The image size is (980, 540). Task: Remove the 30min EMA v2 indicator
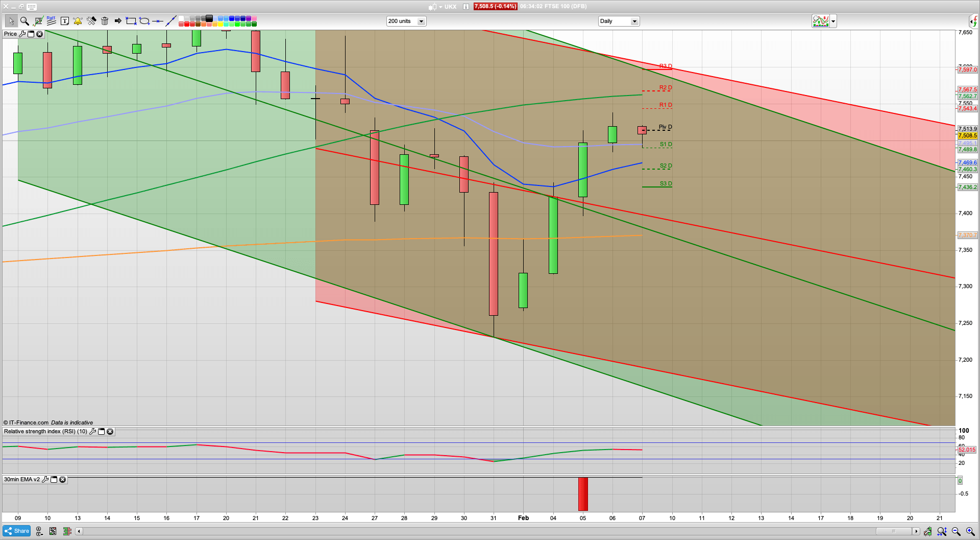point(62,480)
